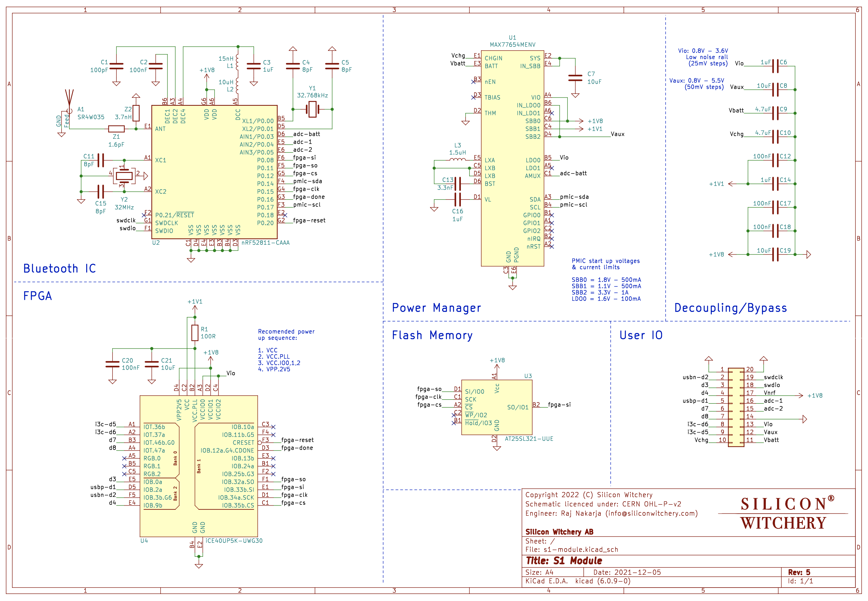The height and width of the screenshot is (601, 868).
Task: Select the nRF52811-CAAA chip body U2
Action: pos(214,172)
